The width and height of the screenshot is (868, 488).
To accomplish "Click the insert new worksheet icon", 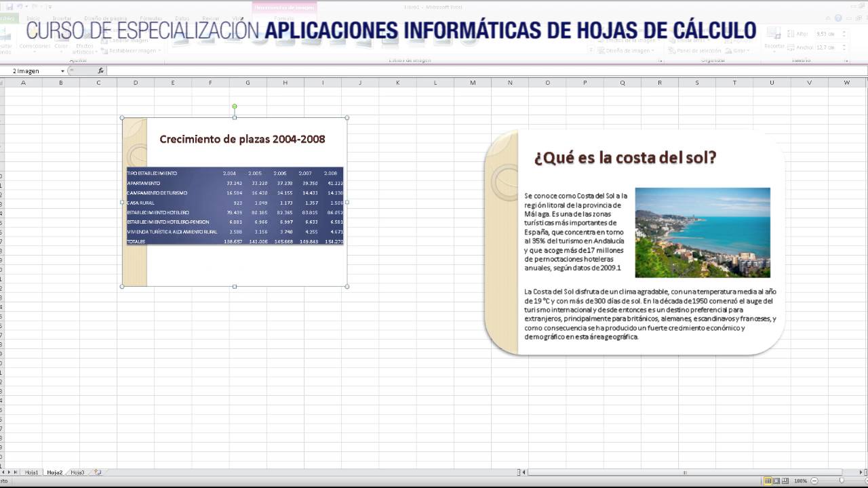I will tap(98, 472).
